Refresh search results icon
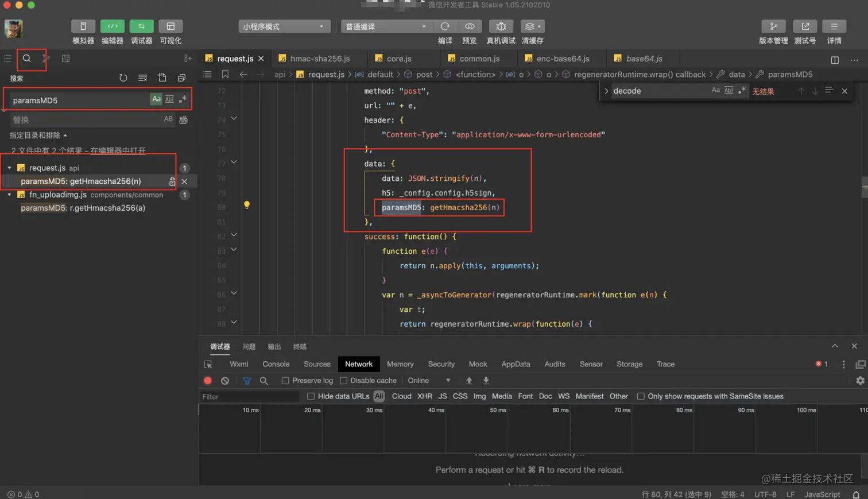The height and width of the screenshot is (499, 868). pos(123,78)
